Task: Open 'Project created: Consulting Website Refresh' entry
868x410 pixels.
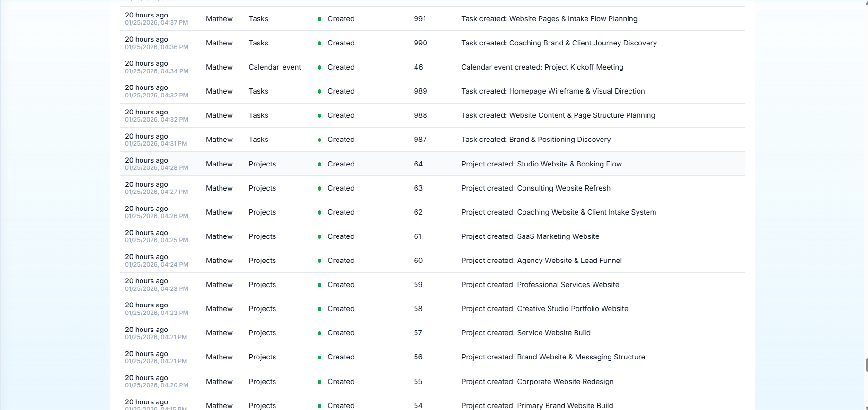Action: 536,188
